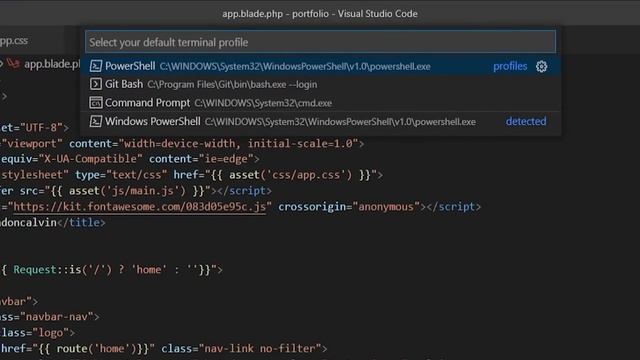Pick the detected Windows PowerShell profile
This screenshot has width=640, height=360.
[320, 122]
